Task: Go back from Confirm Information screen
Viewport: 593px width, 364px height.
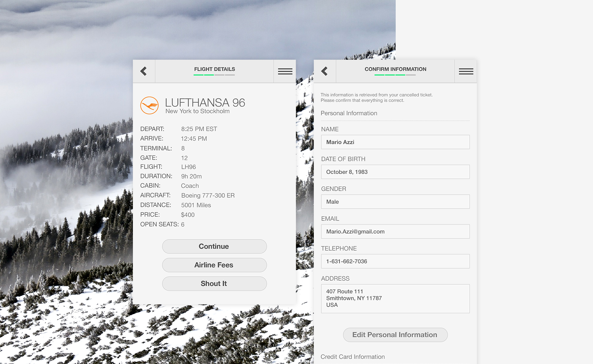Action: tap(325, 71)
